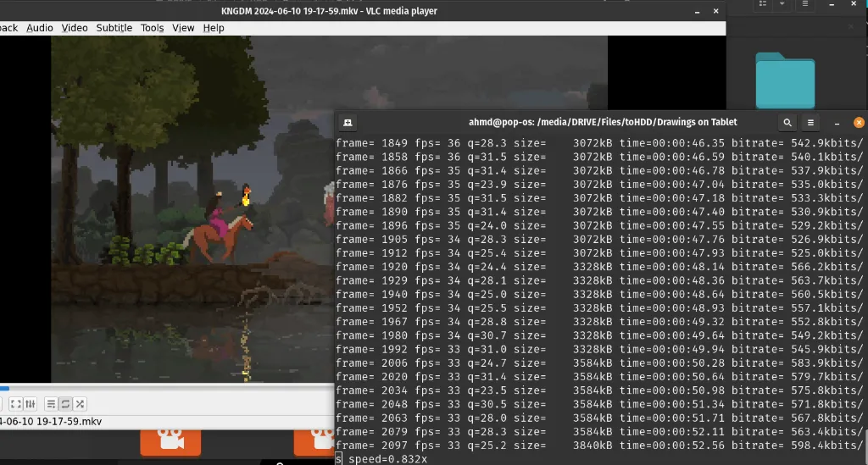
Task: Click the VLC seek progress bar
Action: point(167,388)
